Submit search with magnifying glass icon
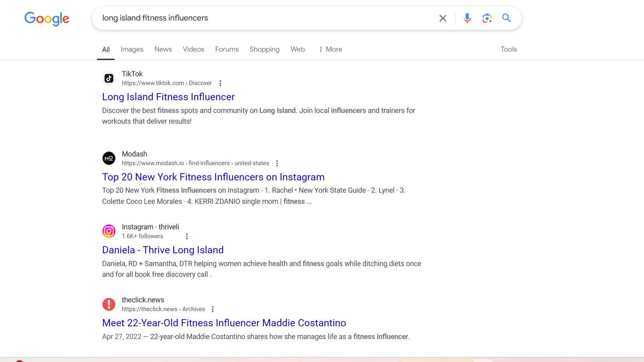The image size is (644, 362). point(506,18)
